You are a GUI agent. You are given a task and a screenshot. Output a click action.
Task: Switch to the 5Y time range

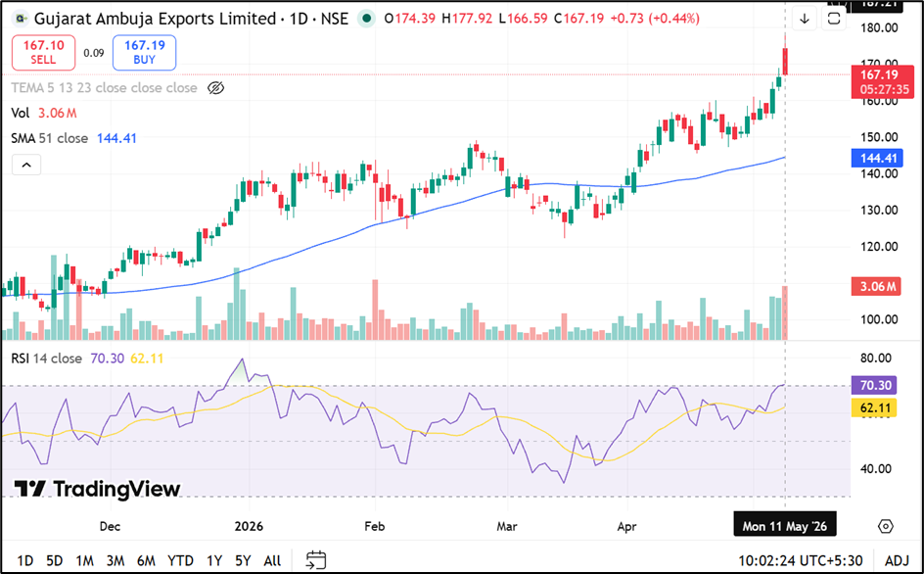click(243, 560)
